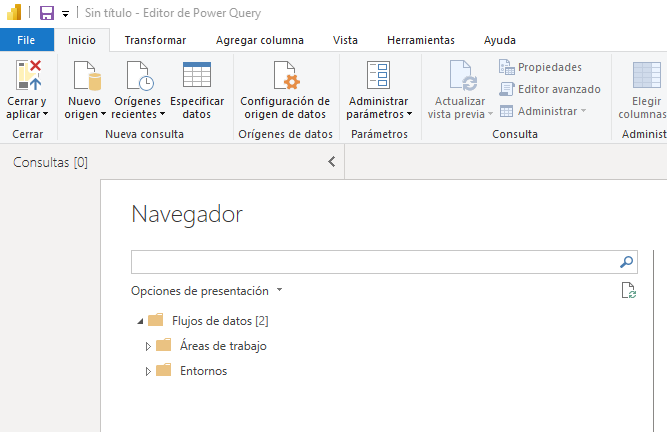
Task: Click the Cerrar y aplicar icon
Action: click(29, 75)
